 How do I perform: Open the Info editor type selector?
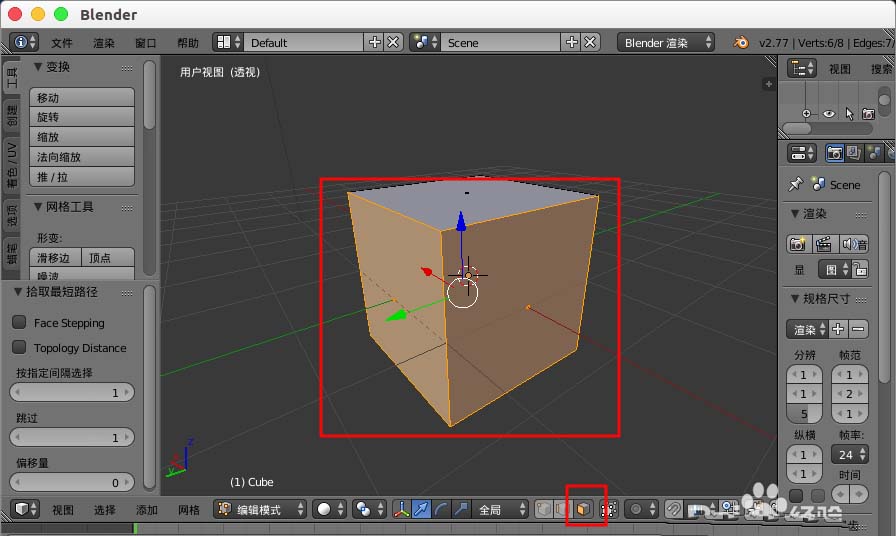click(x=23, y=42)
